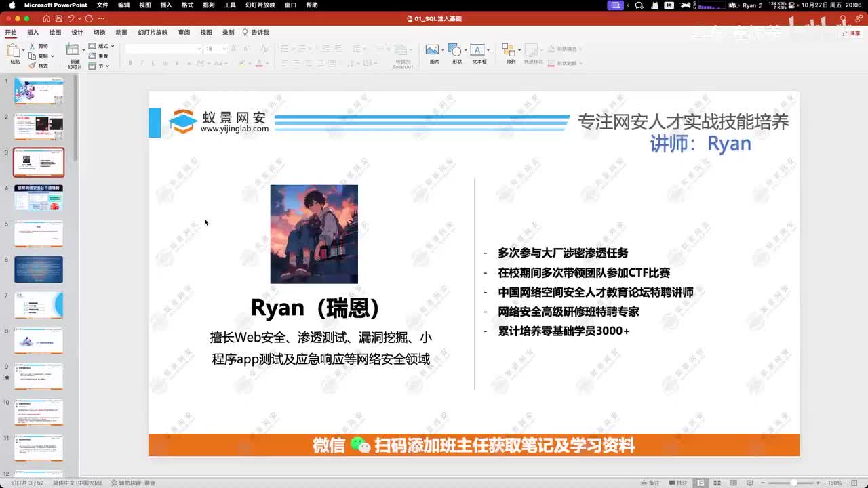Open the Shapes (形状) gallery icon
The height and width of the screenshot is (488, 868).
[x=455, y=50]
